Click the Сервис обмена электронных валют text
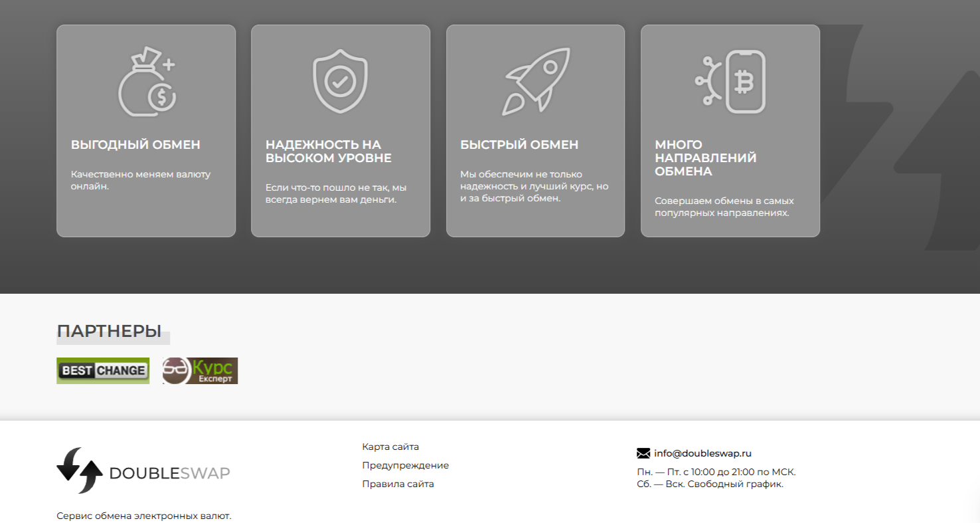This screenshot has width=980, height=523. tap(144, 516)
